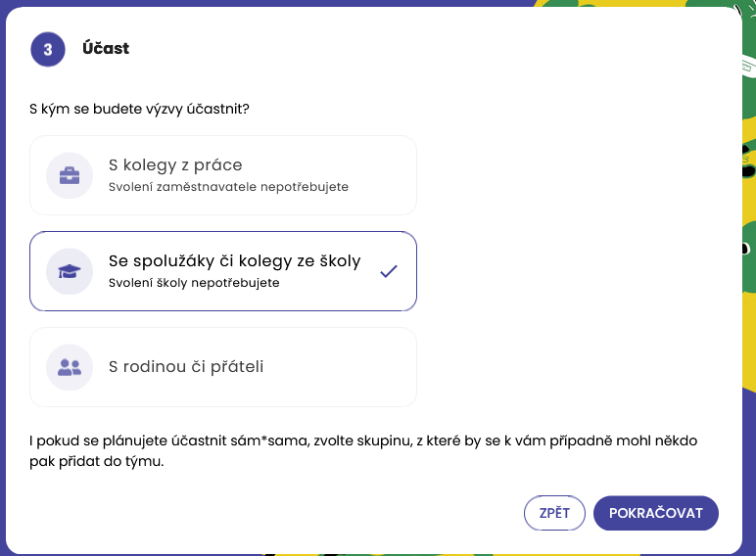This screenshot has height=556, width=756.
Task: Click the briefcase icon for work colleagues
Action: coord(70,176)
